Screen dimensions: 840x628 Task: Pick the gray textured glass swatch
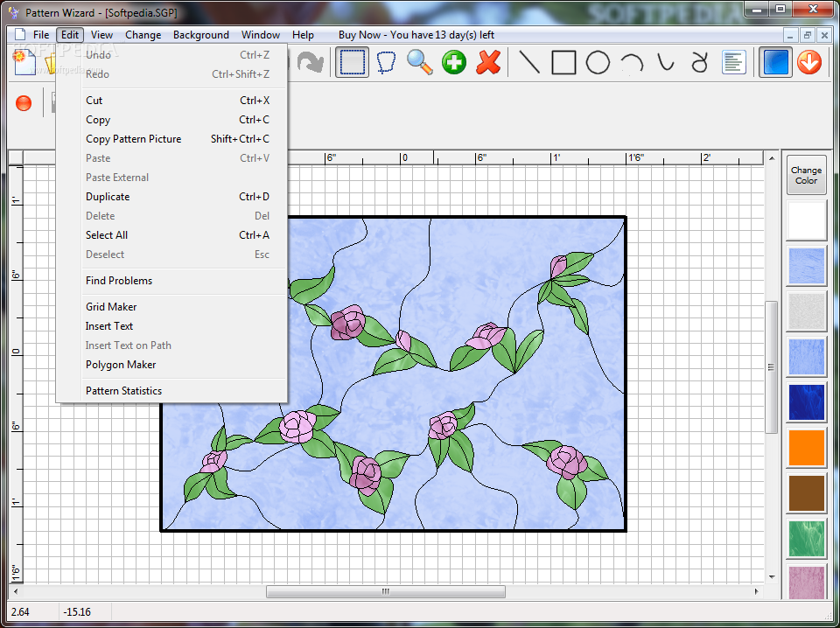[x=806, y=311]
